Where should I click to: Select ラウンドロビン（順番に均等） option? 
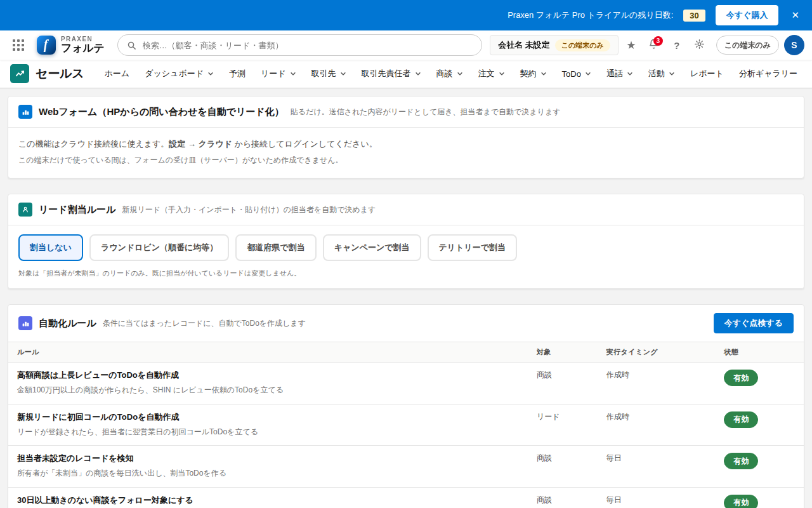pos(159,248)
